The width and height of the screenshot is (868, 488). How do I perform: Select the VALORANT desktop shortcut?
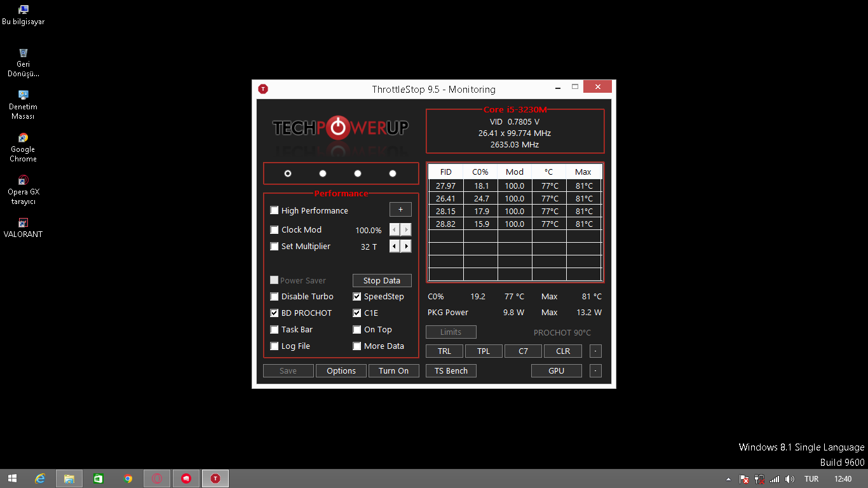click(x=23, y=228)
